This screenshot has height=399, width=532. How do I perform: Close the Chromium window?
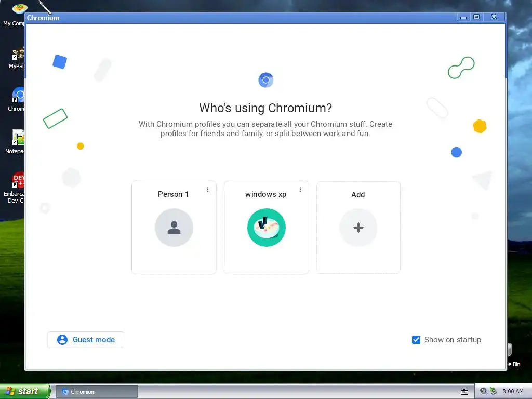pos(494,17)
